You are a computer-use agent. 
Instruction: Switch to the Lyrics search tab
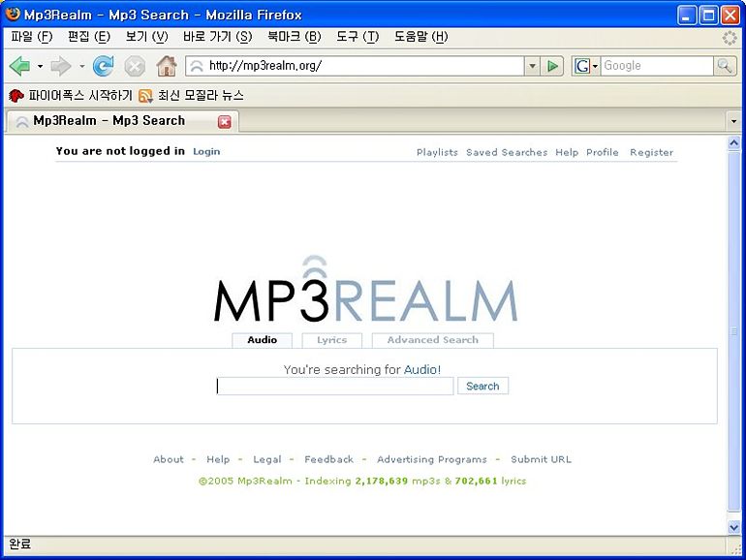tap(331, 340)
